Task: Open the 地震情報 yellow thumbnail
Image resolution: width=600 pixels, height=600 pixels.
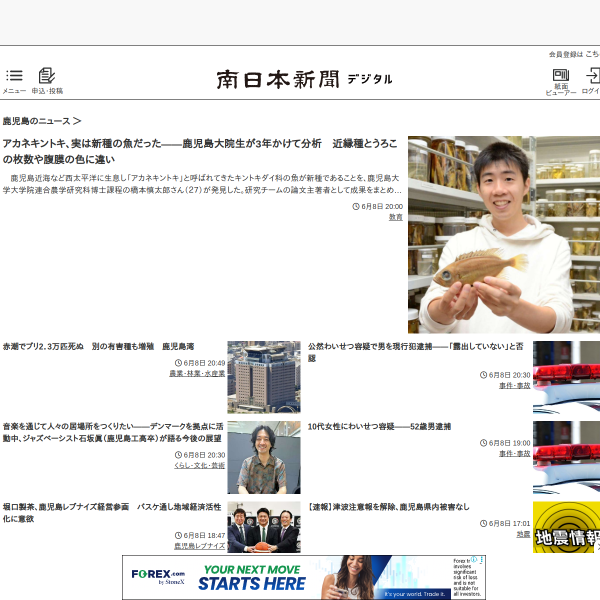Action: (x=566, y=527)
